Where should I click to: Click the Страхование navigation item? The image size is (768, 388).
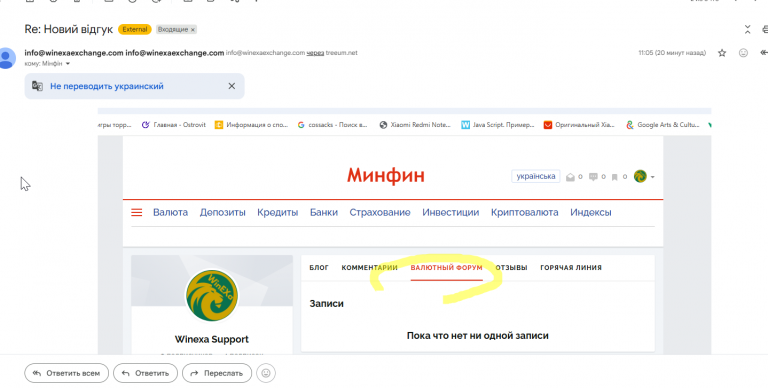(380, 213)
